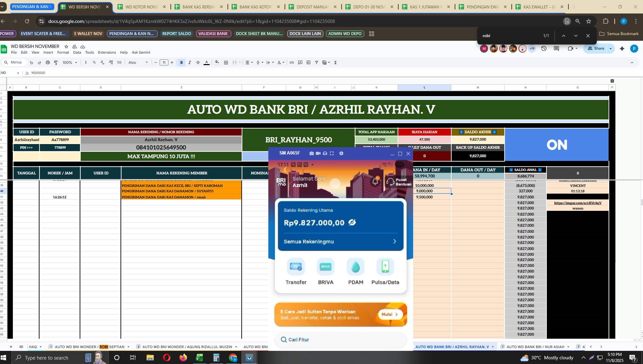This screenshot has height=364, width=643.
Task: Expand Semua Rekeningmu in BRImo
Action: tap(341, 242)
